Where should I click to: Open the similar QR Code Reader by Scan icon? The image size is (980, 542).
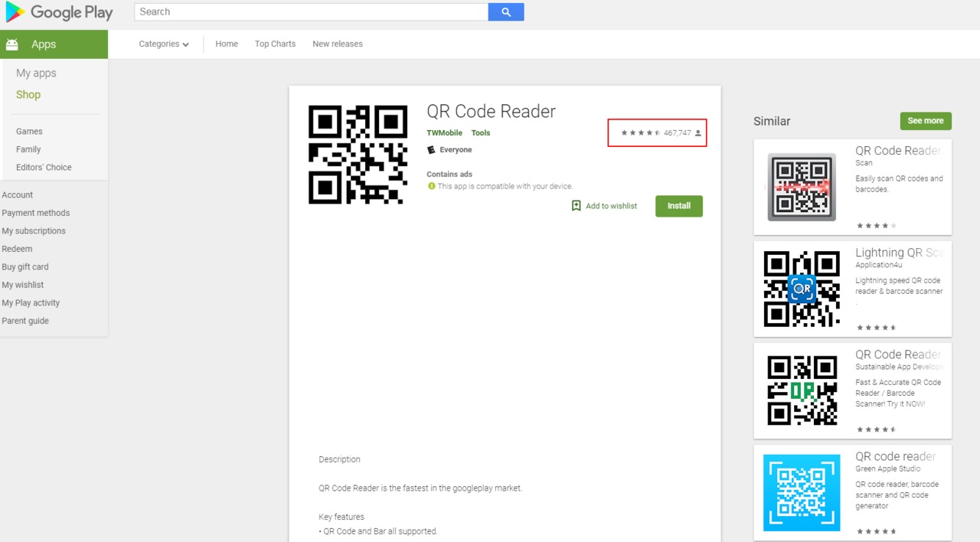point(802,187)
